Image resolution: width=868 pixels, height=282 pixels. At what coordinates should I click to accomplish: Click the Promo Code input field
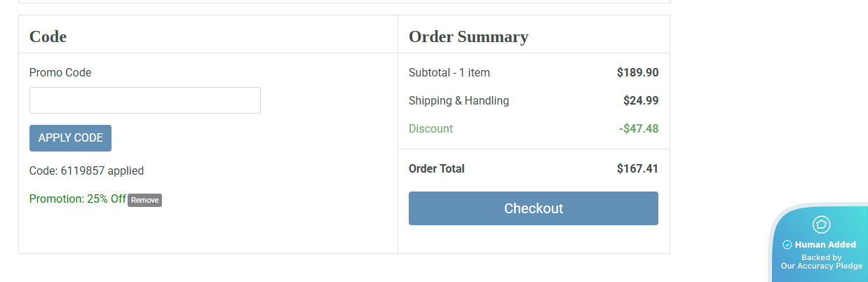(144, 100)
